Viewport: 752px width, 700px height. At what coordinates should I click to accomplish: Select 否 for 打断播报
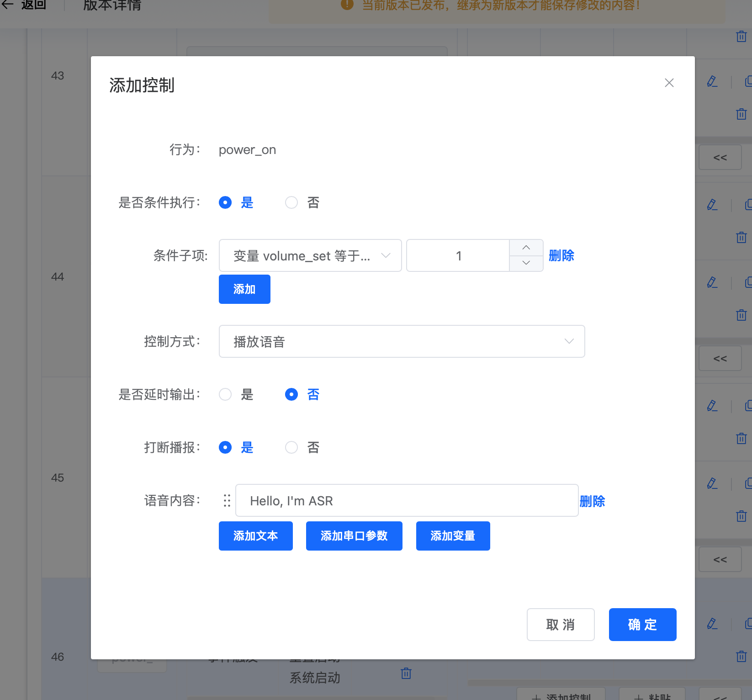291,447
